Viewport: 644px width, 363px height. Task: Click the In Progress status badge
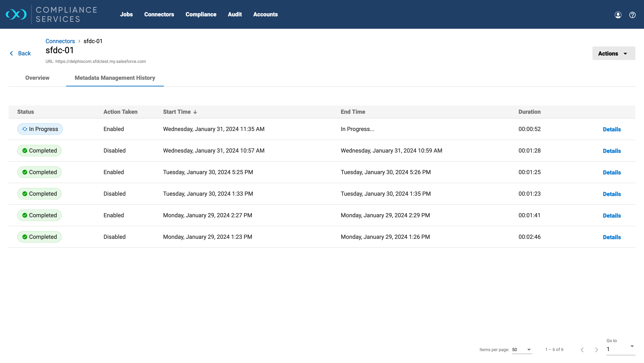click(40, 129)
